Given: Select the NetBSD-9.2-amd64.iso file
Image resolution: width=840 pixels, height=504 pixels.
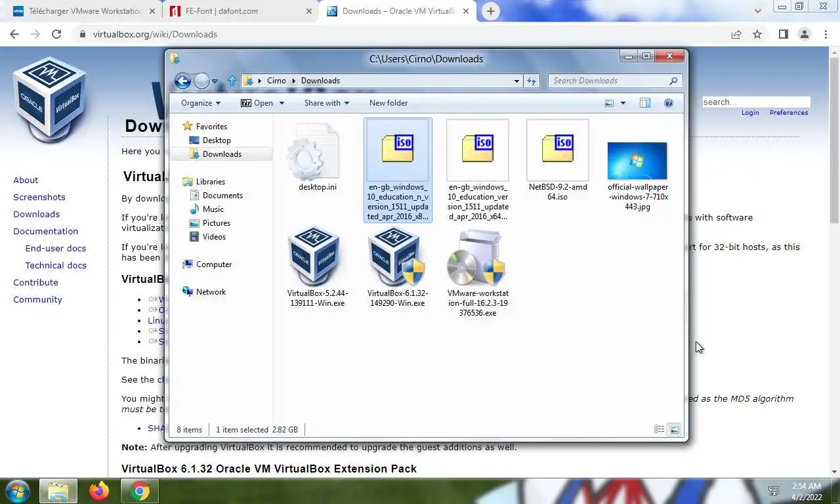Looking at the screenshot, I should [558, 161].
